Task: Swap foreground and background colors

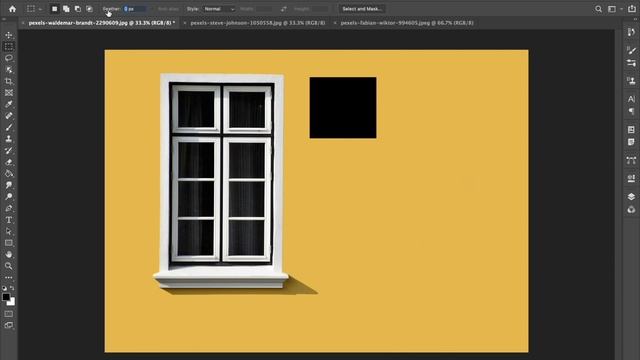Action: [x=12, y=288]
